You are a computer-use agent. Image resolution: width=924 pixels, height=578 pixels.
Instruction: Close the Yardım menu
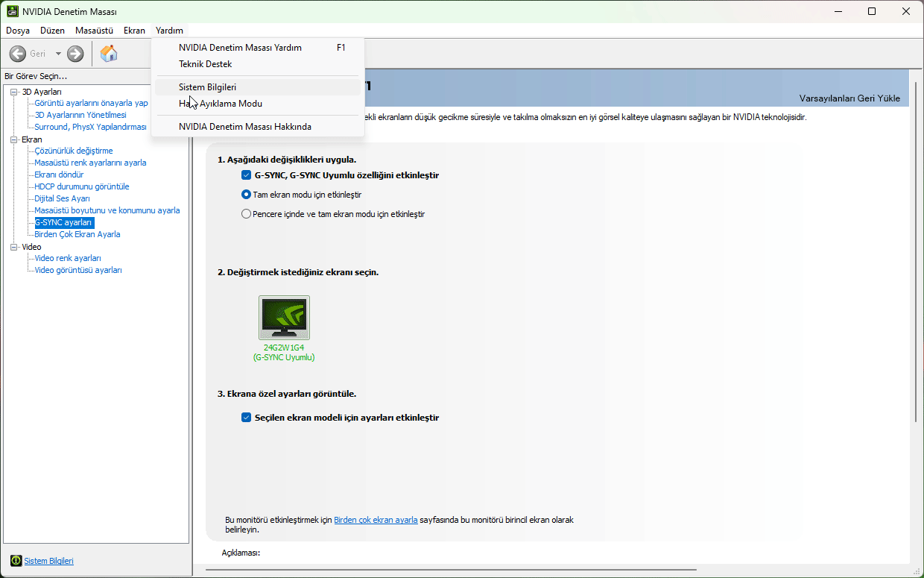(x=169, y=31)
